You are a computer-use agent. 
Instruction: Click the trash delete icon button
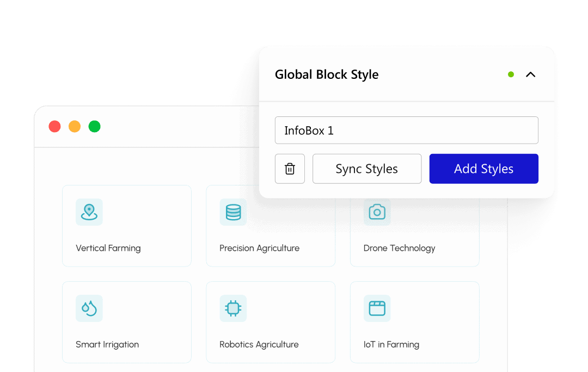click(290, 169)
